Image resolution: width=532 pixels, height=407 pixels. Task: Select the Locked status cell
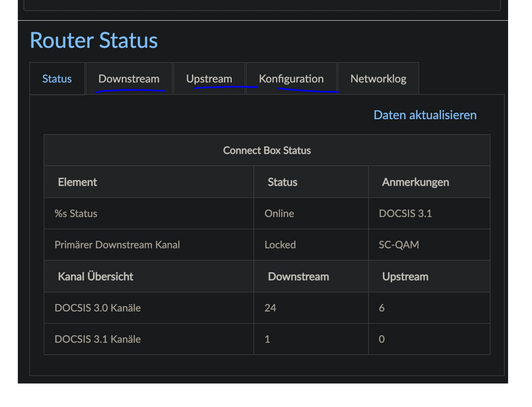(280, 245)
